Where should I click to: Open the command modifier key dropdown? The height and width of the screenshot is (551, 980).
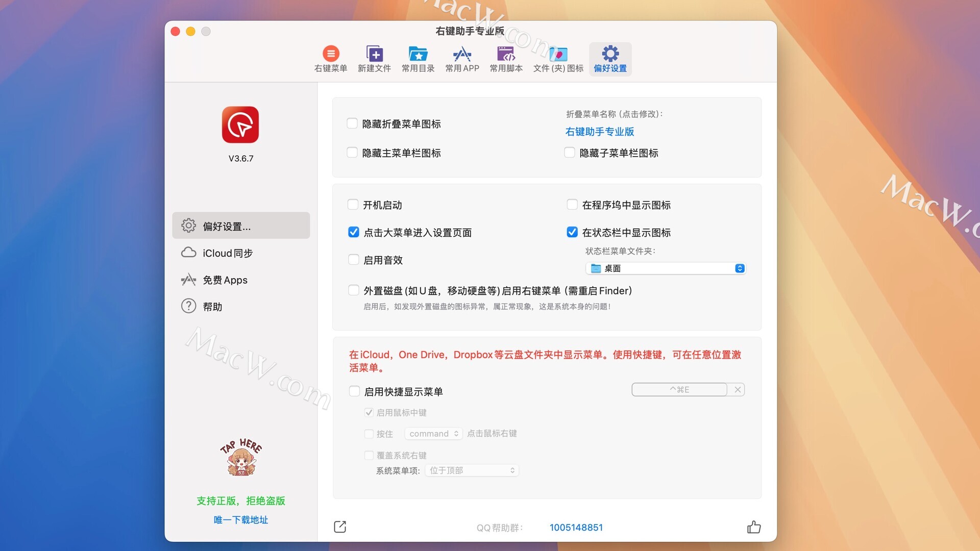tap(433, 434)
